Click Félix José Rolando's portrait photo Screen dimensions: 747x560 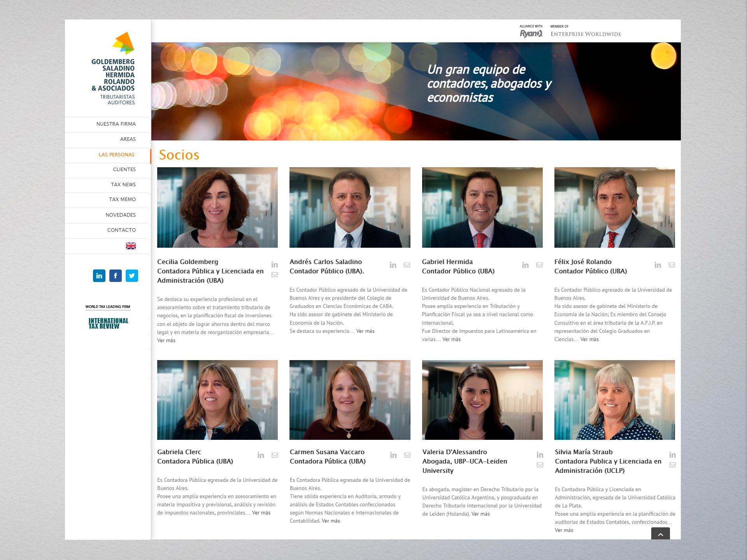coord(614,207)
